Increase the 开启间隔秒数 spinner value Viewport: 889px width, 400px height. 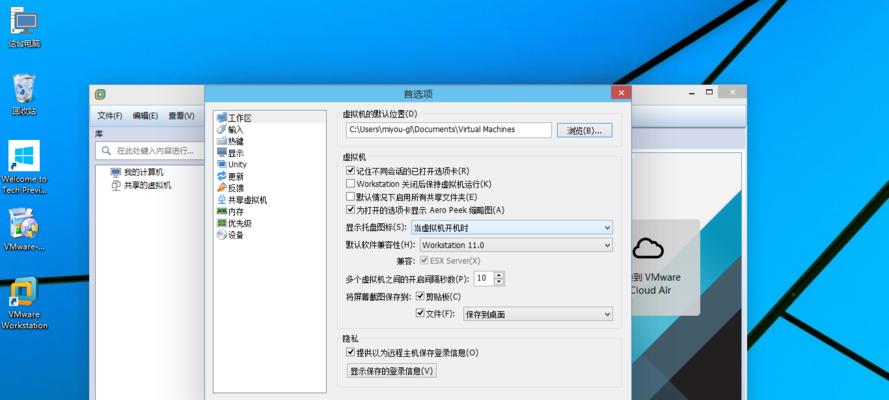499,275
